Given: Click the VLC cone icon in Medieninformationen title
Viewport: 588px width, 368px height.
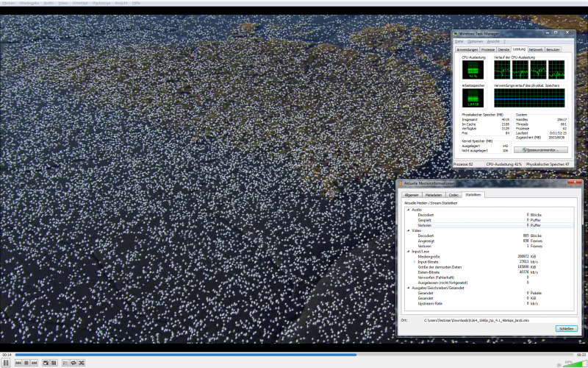Looking at the screenshot, I should 401,183.
